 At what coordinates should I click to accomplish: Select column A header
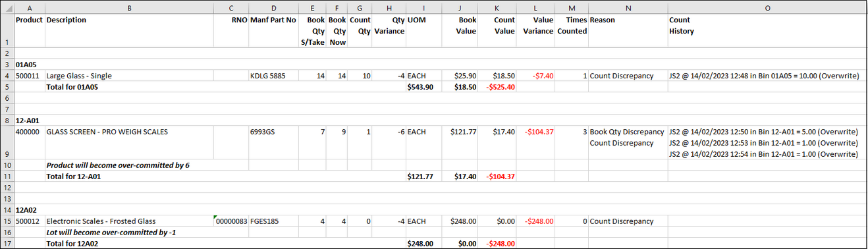coord(30,7)
